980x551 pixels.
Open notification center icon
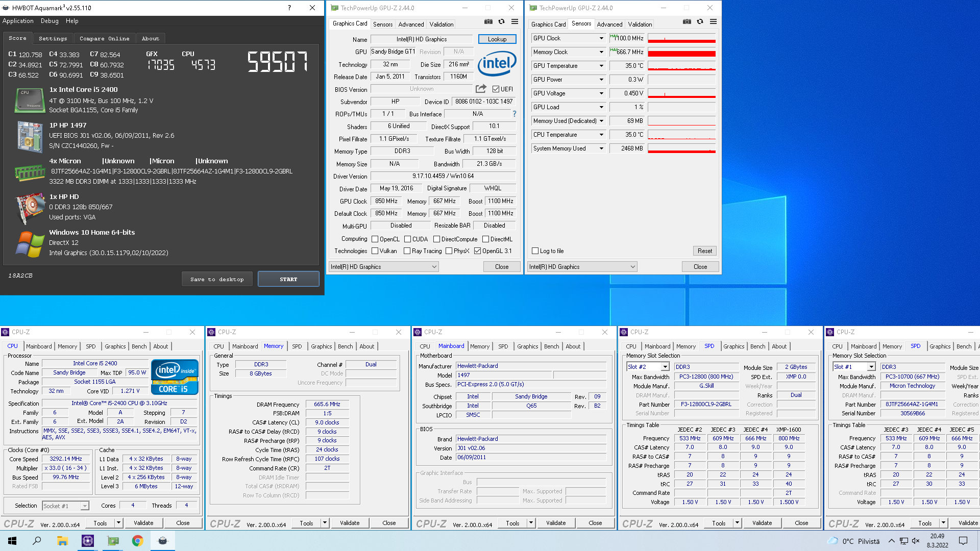click(x=963, y=541)
